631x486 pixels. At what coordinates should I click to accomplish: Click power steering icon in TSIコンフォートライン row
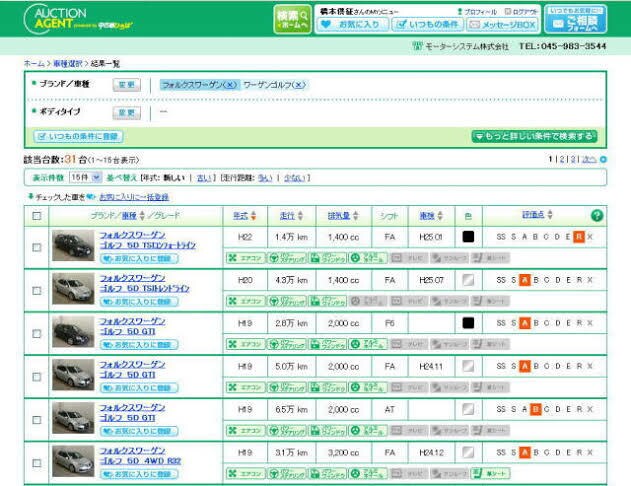click(x=287, y=258)
